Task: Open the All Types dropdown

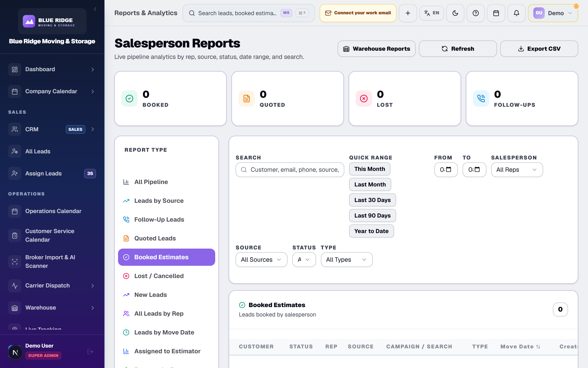Action: coord(346,259)
